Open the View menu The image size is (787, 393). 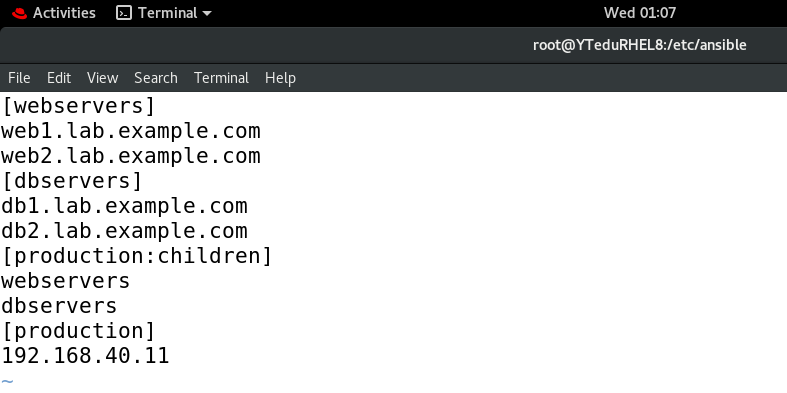point(102,78)
